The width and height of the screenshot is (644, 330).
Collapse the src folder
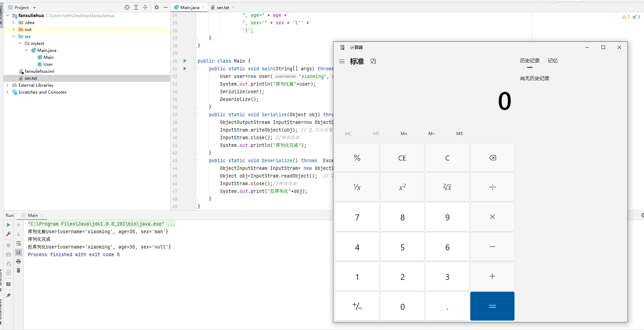pos(14,36)
